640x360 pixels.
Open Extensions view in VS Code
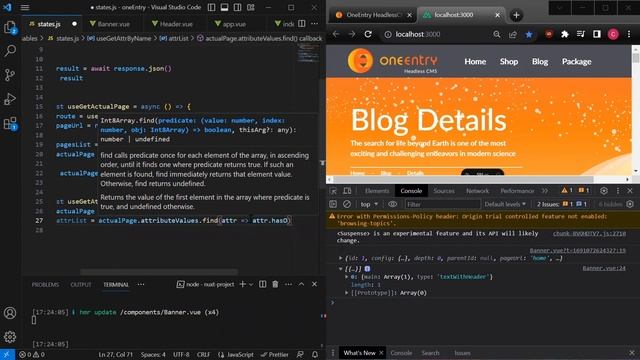coord(10,123)
